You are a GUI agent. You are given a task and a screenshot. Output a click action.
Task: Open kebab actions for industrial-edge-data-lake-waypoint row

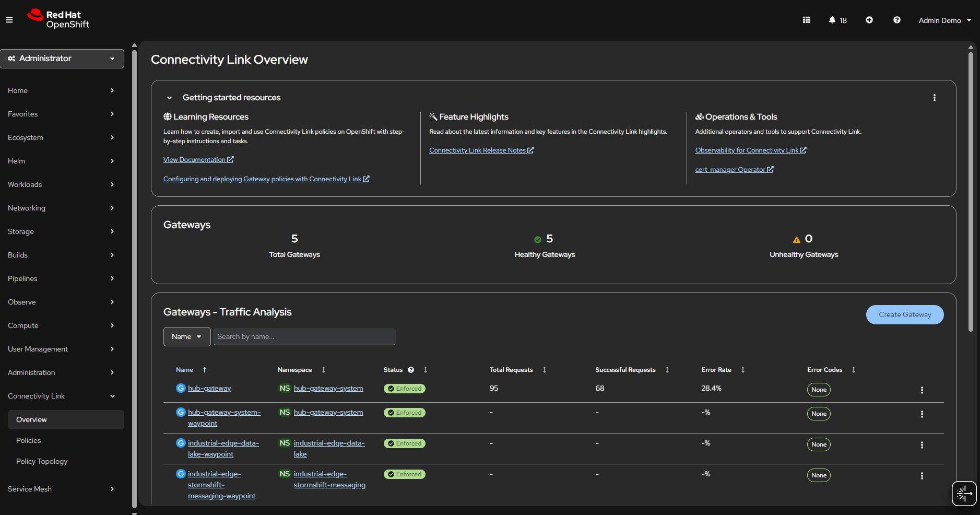click(922, 445)
